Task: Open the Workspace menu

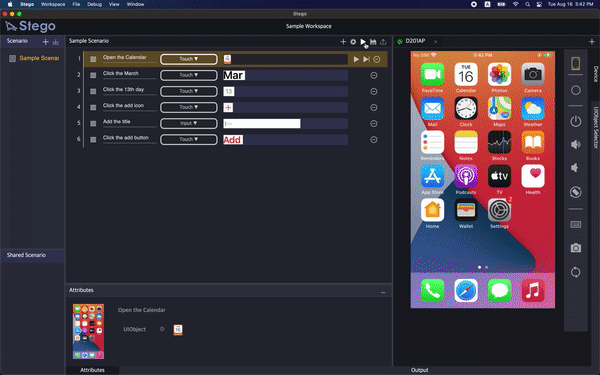Action: (x=53, y=4)
